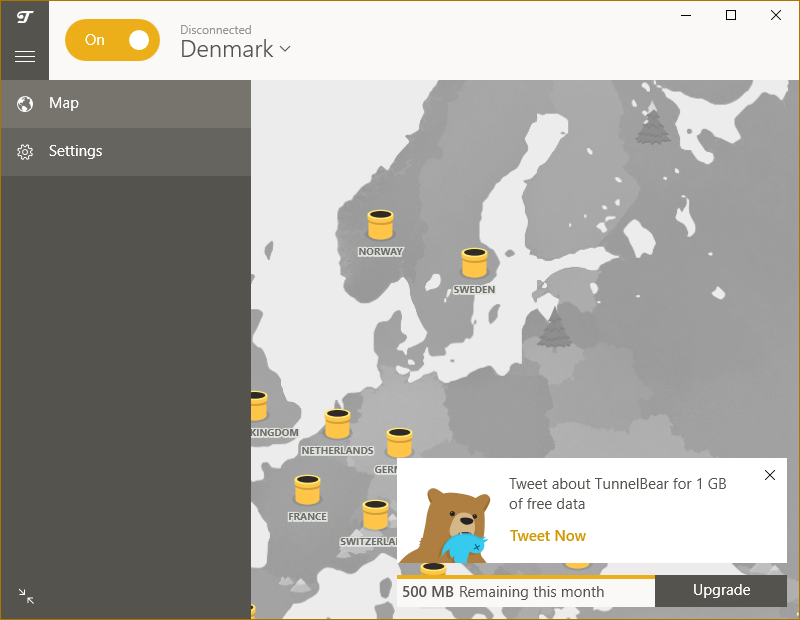800x620 pixels.
Task: Click the NORWAY map label
Action: tap(381, 252)
